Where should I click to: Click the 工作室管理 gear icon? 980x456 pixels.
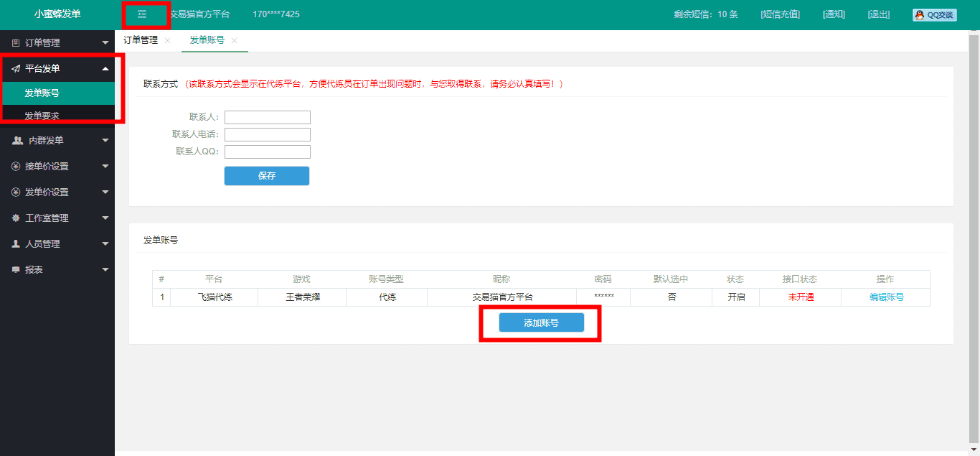click(16, 218)
